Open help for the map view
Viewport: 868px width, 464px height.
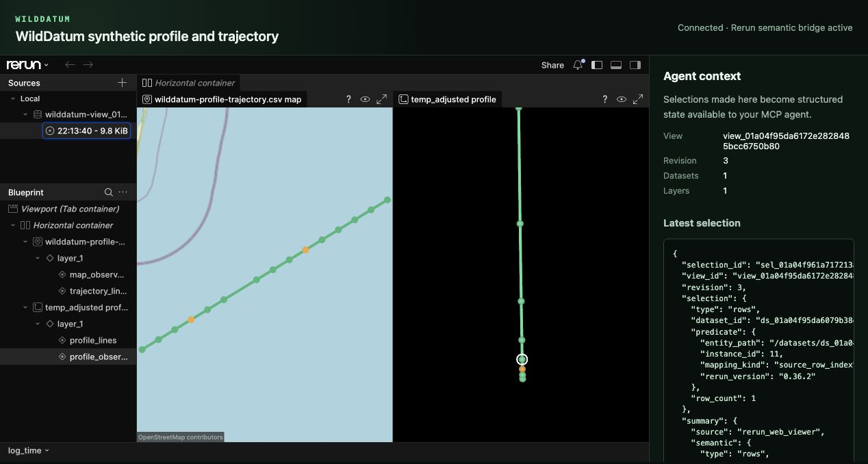(348, 99)
